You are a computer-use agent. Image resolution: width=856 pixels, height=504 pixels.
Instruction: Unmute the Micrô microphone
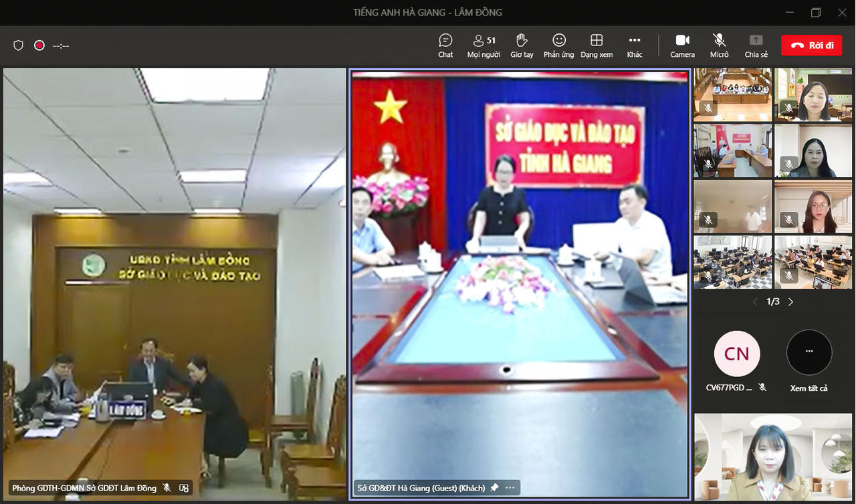click(x=719, y=45)
